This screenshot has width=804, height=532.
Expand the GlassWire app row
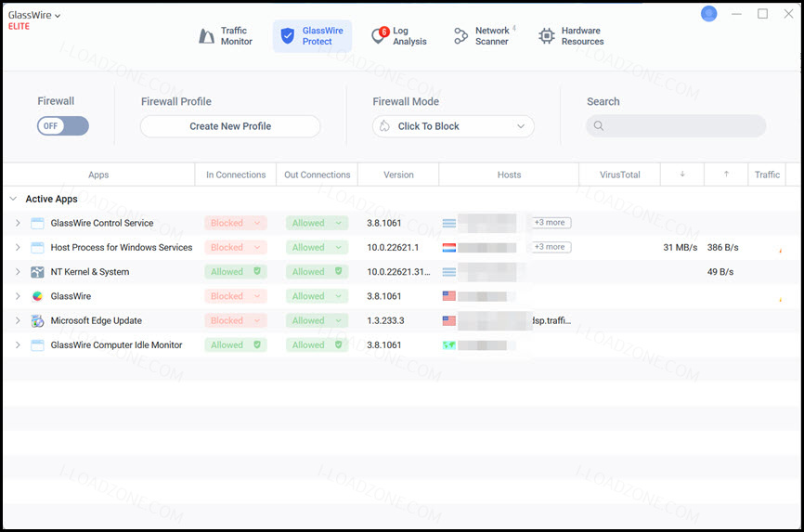coord(18,296)
